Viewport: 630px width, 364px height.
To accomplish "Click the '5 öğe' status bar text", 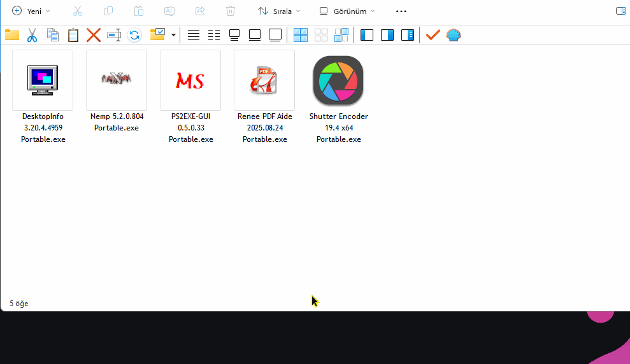I will click(x=19, y=304).
